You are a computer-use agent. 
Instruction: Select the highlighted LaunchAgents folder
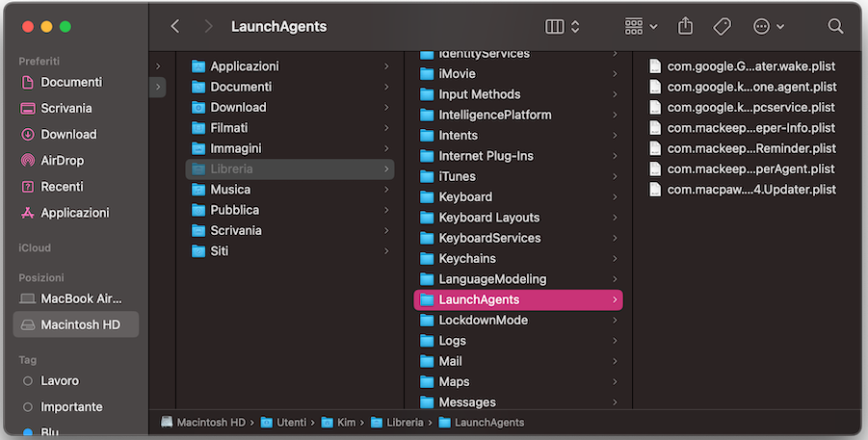(518, 299)
